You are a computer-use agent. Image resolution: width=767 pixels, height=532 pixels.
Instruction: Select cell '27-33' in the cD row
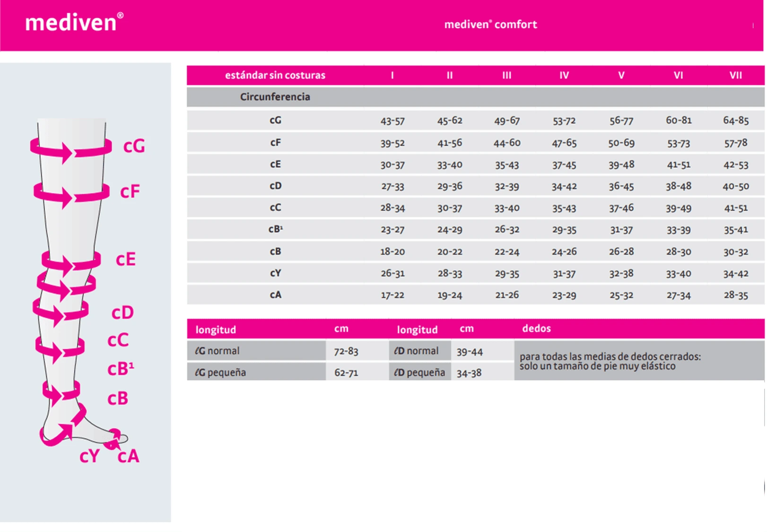(x=392, y=186)
